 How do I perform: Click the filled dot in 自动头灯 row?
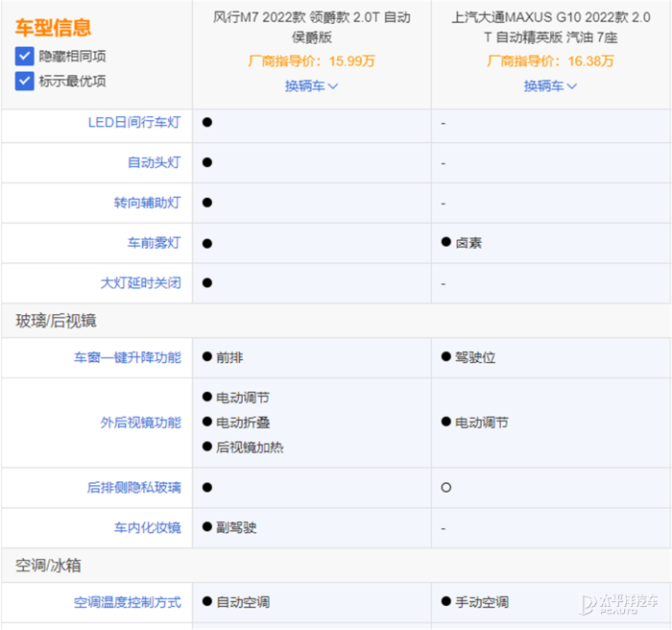[x=207, y=162]
